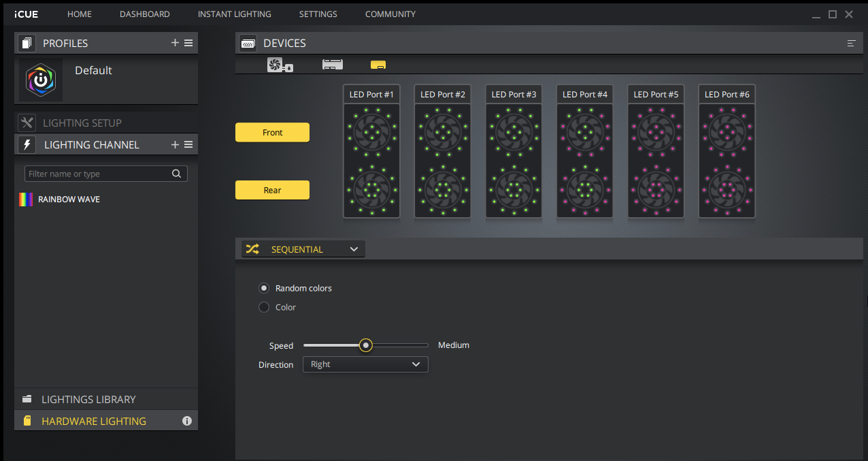Open the Devices panel options menu
This screenshot has width=868, height=461.
851,44
